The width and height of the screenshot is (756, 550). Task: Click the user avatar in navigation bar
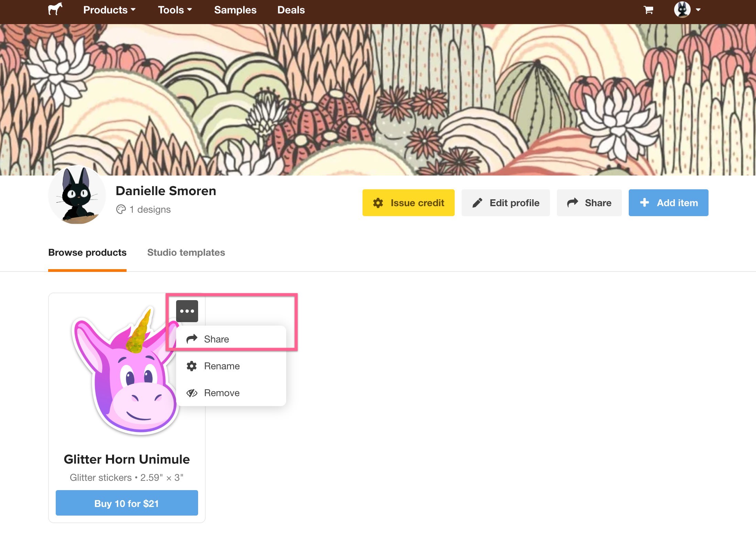[x=682, y=10]
